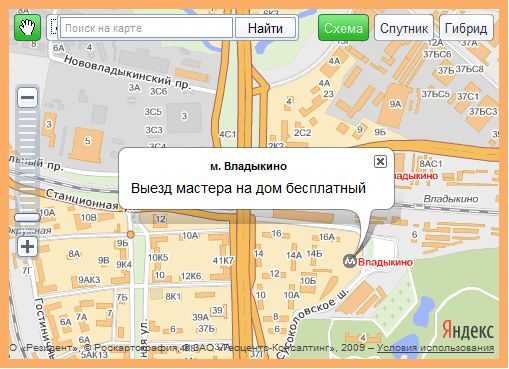Click building number 4С1
Screen dimensions: 509x369
coord(227,134)
